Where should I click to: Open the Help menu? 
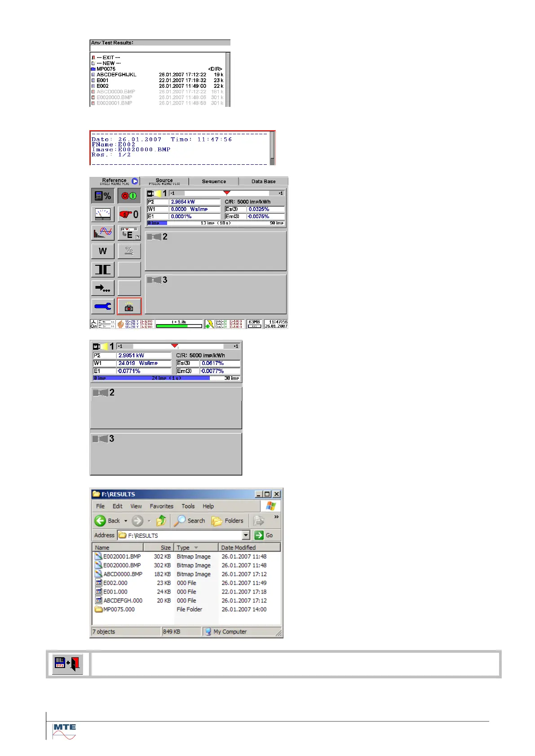pyautogui.click(x=208, y=506)
